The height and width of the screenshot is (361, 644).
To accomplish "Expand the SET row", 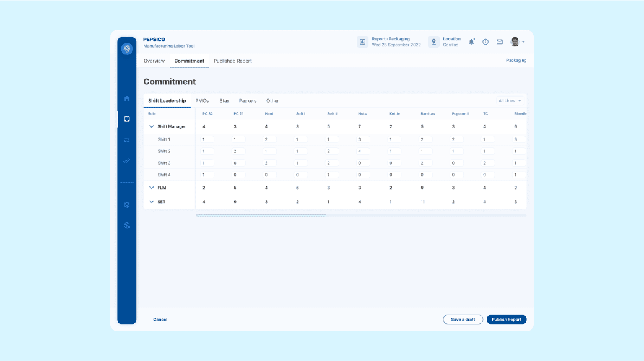I will click(x=152, y=202).
